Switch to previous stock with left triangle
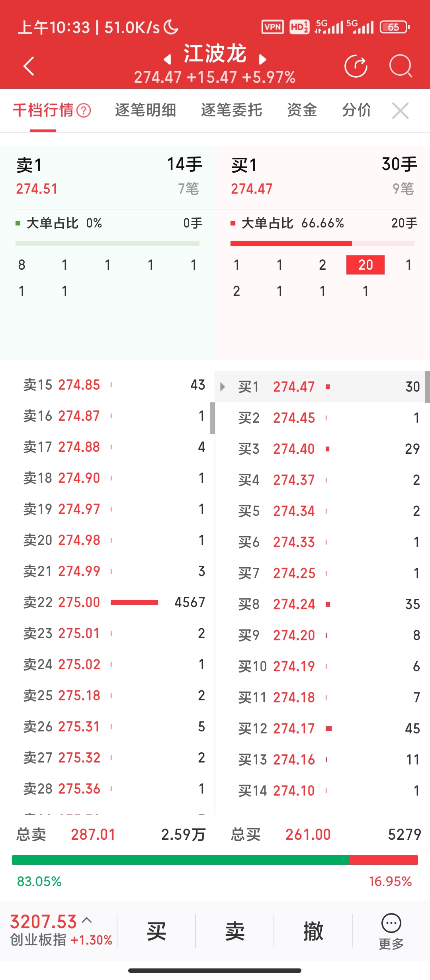This screenshot has width=430, height=980. pyautogui.click(x=168, y=60)
